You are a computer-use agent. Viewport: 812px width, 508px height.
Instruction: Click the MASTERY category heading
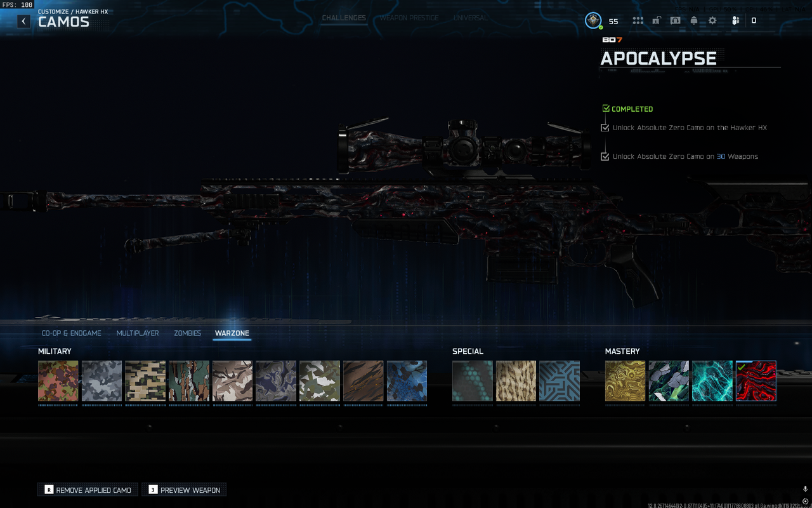[622, 351]
